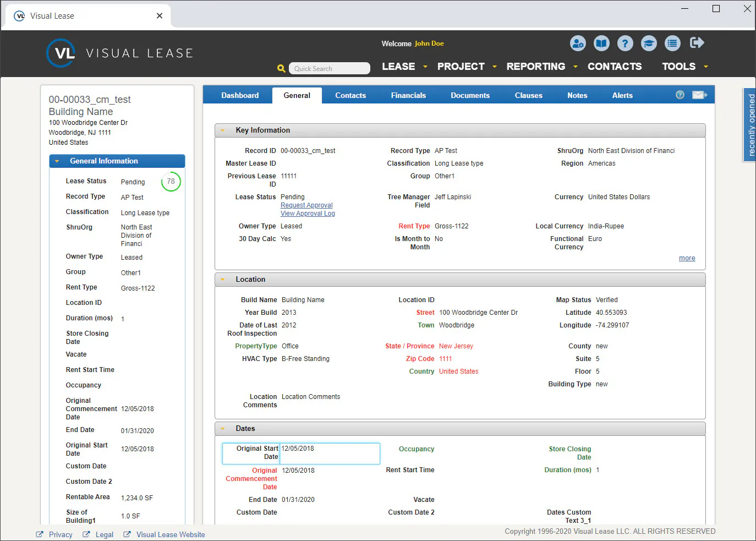This screenshot has width=756, height=541.
Task: Switch to the Financials tab
Action: (408, 95)
